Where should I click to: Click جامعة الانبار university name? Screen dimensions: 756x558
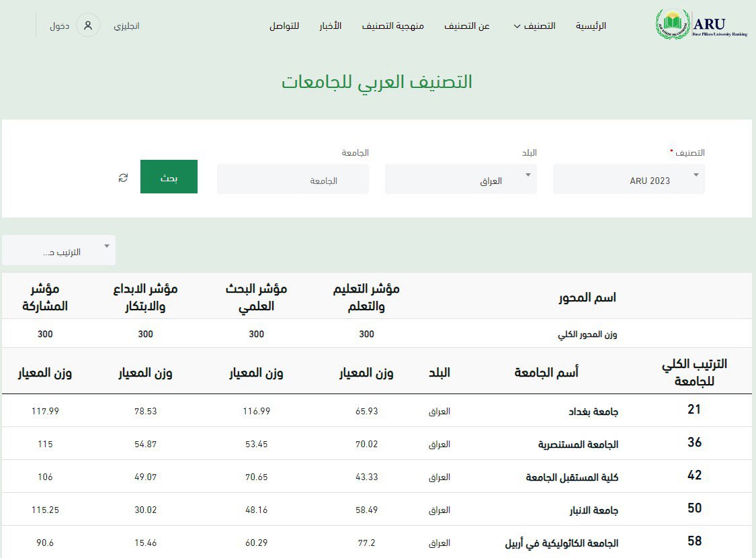point(593,510)
